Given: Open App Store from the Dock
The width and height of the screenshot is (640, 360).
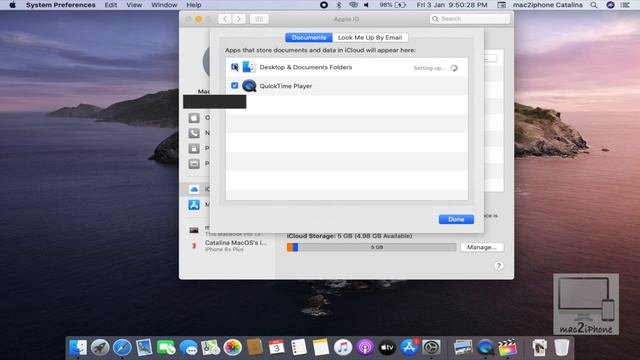Looking at the screenshot, I should click(x=409, y=348).
